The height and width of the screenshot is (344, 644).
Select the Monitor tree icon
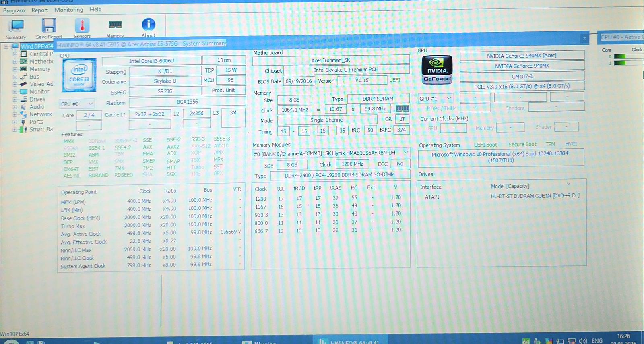click(24, 91)
